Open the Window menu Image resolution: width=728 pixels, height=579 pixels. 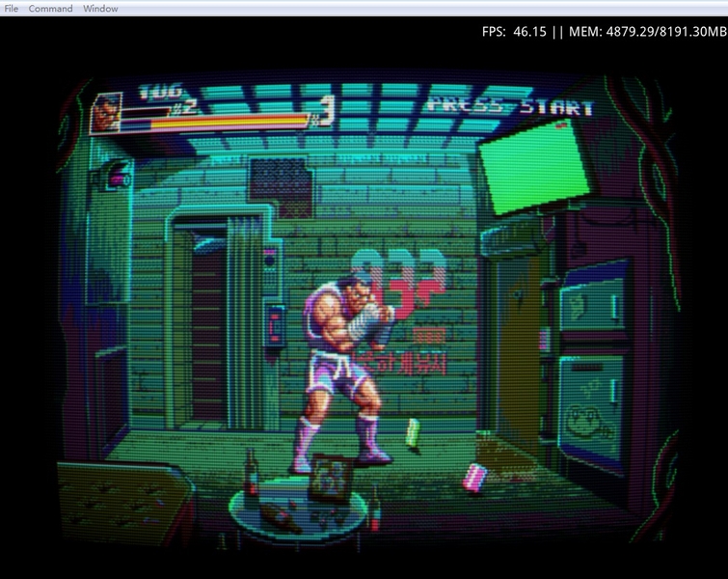pos(100,9)
